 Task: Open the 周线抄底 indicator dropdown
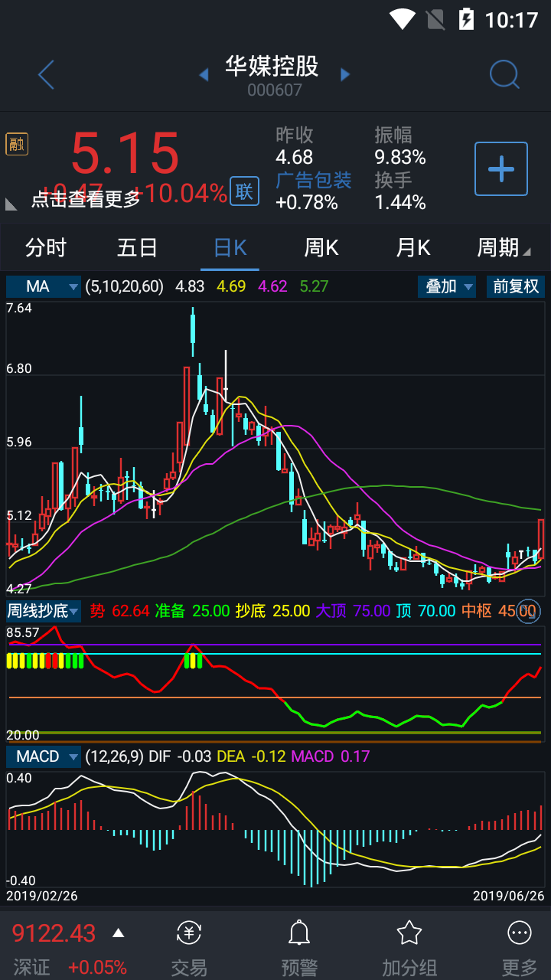[x=44, y=611]
